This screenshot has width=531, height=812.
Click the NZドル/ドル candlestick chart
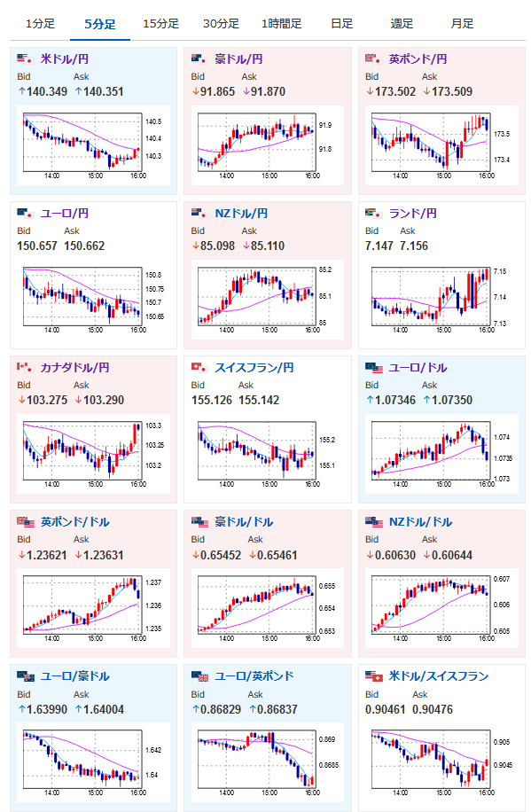(441, 608)
